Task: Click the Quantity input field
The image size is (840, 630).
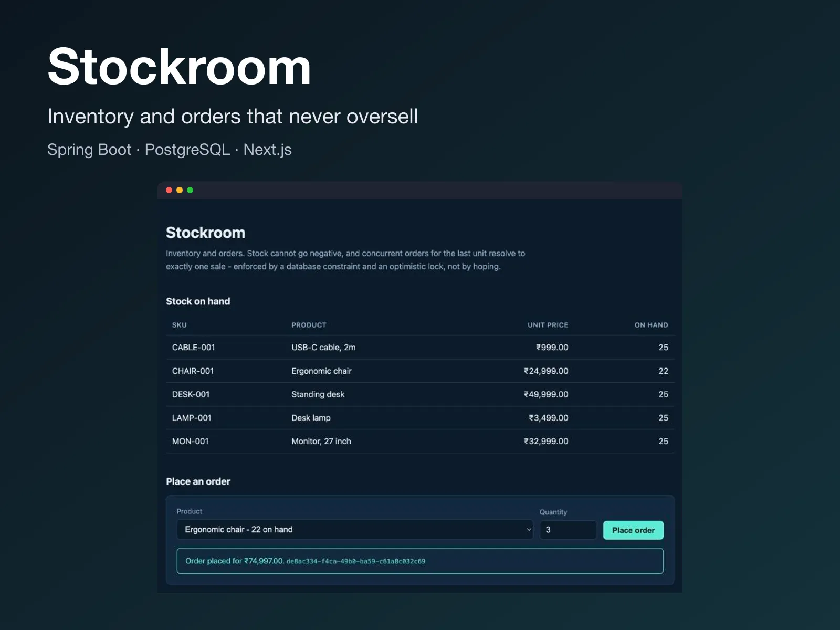Action: 568,530
